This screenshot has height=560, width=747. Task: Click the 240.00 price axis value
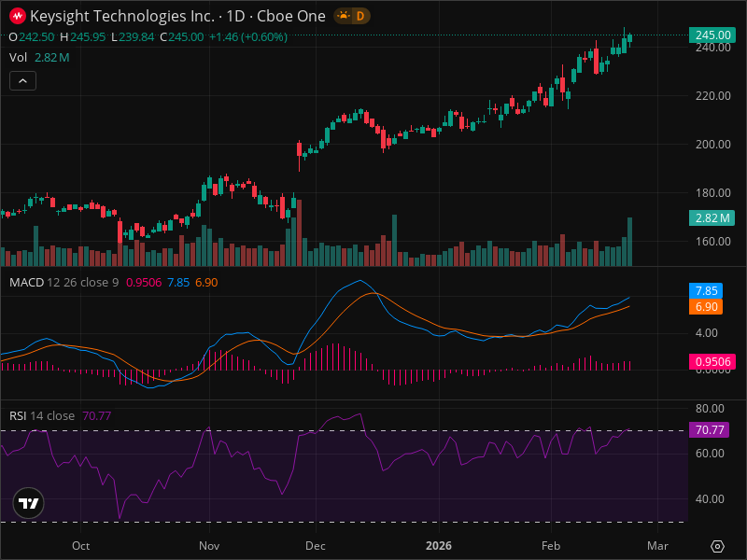click(712, 48)
